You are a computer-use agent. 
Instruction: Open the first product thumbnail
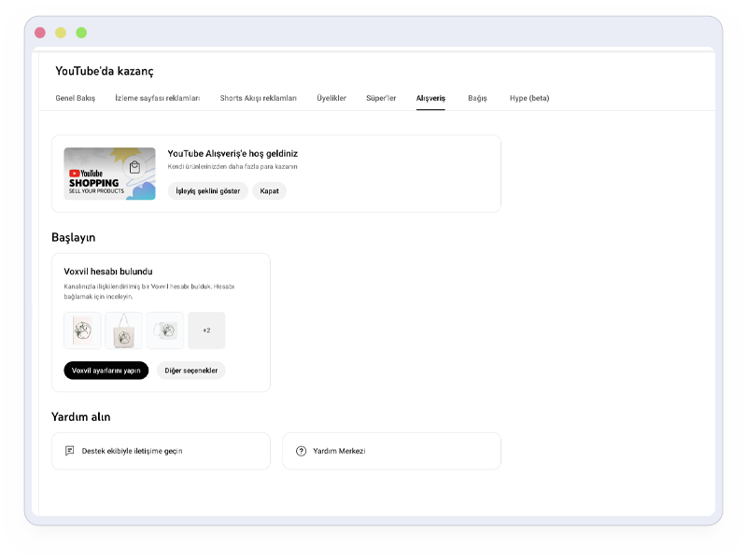82,330
